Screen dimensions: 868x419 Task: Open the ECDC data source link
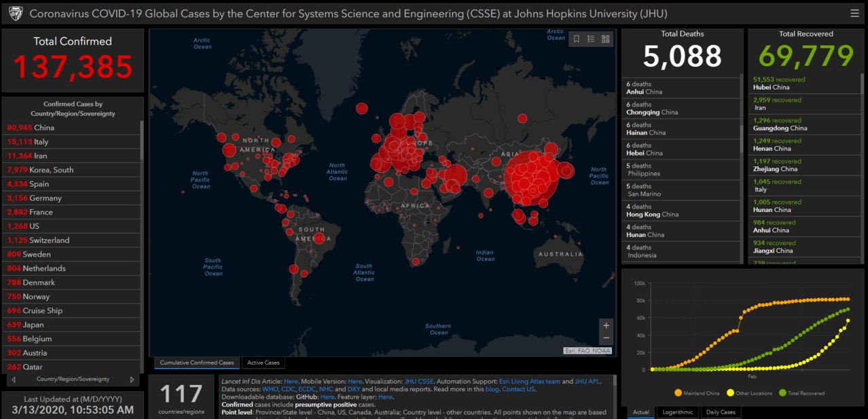click(307, 389)
